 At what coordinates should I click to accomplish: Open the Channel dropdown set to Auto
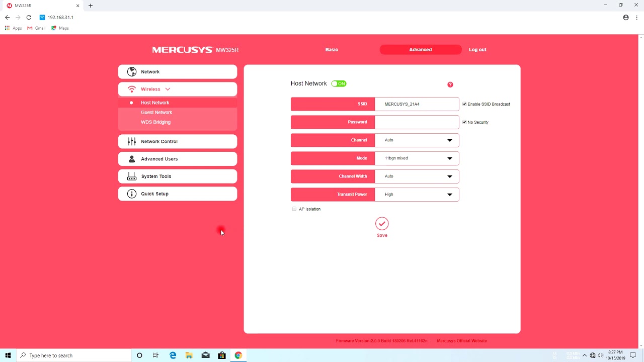click(x=417, y=140)
